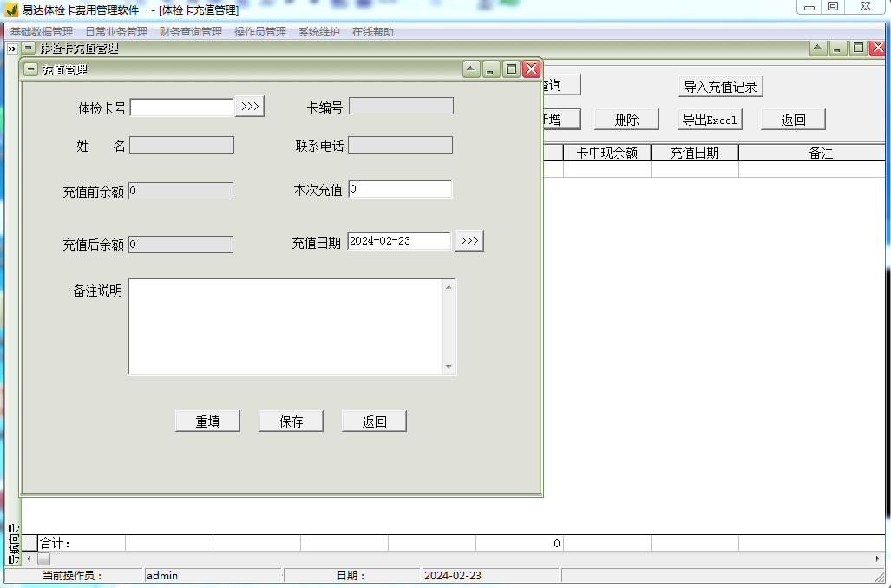Click horizontal scrollbar left arrow
The height and width of the screenshot is (588, 891).
pyautogui.click(x=29, y=559)
